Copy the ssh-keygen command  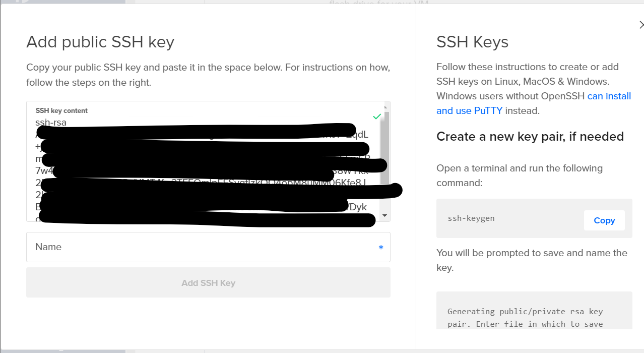(604, 220)
